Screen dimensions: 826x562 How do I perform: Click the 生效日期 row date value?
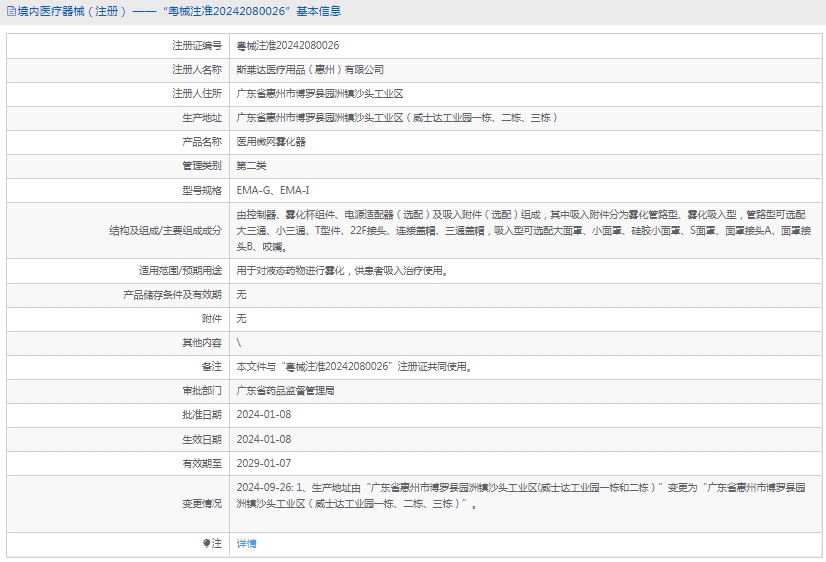point(264,439)
